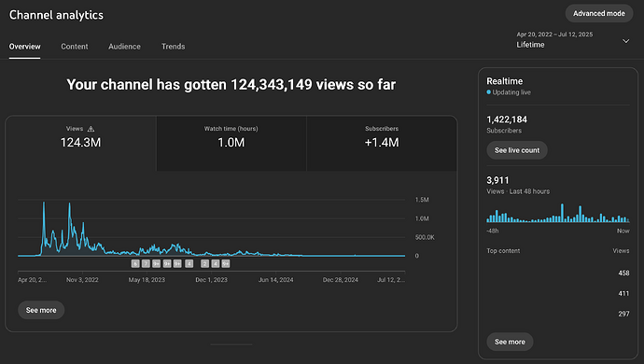Screen dimensions: 644x364
Task: Switch to the Overview tab
Action: [24, 47]
